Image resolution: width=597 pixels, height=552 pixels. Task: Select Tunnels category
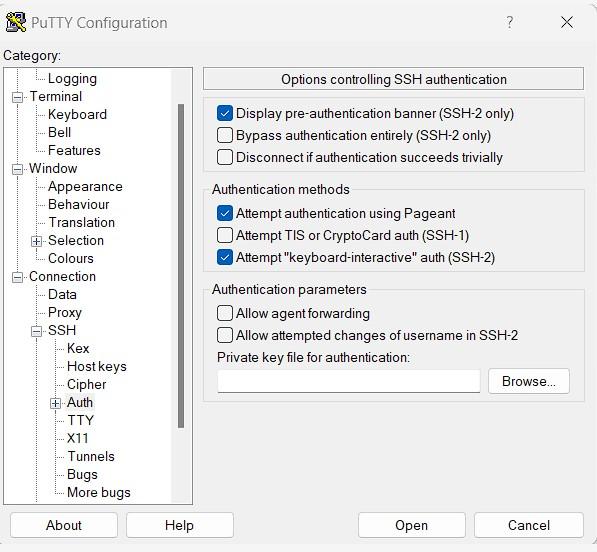(x=91, y=457)
